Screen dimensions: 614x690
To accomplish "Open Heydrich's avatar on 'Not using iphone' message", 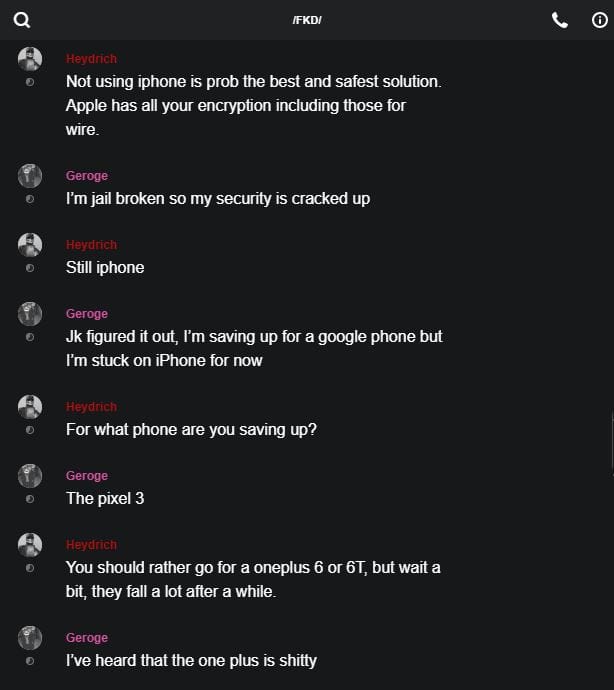I will (x=30, y=59).
